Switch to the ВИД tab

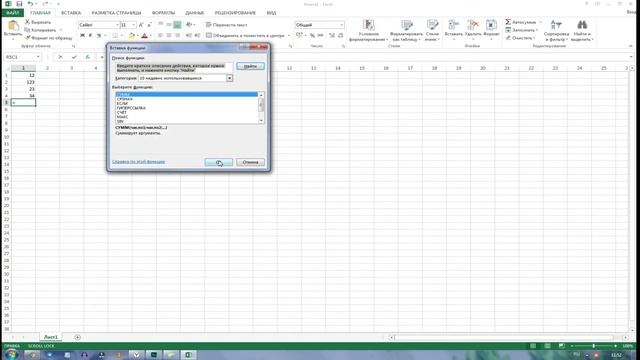pos(271,13)
